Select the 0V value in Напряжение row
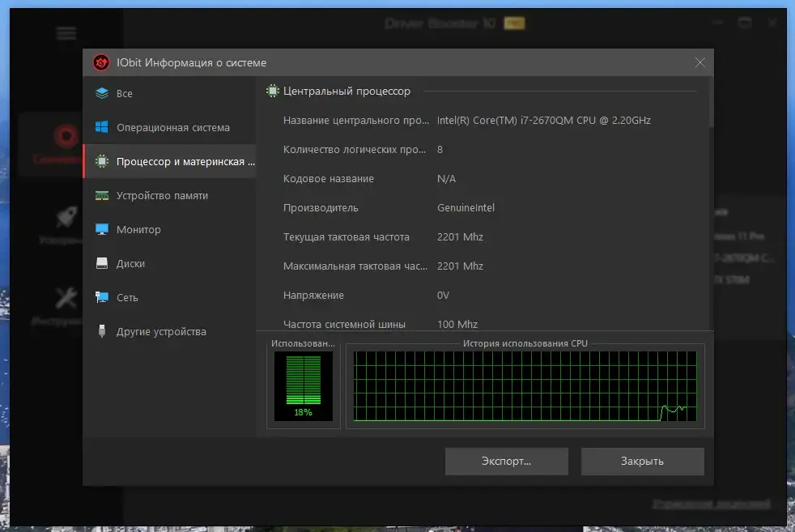 [x=443, y=296]
